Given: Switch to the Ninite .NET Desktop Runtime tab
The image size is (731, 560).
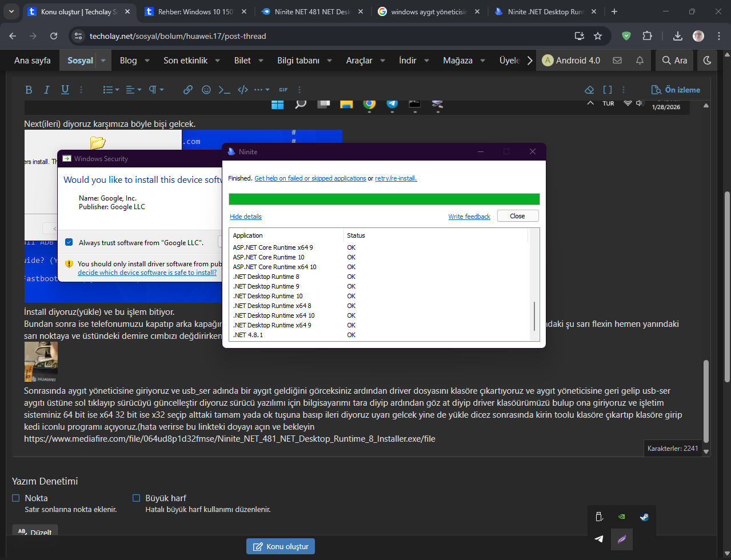Looking at the screenshot, I should pos(544,11).
